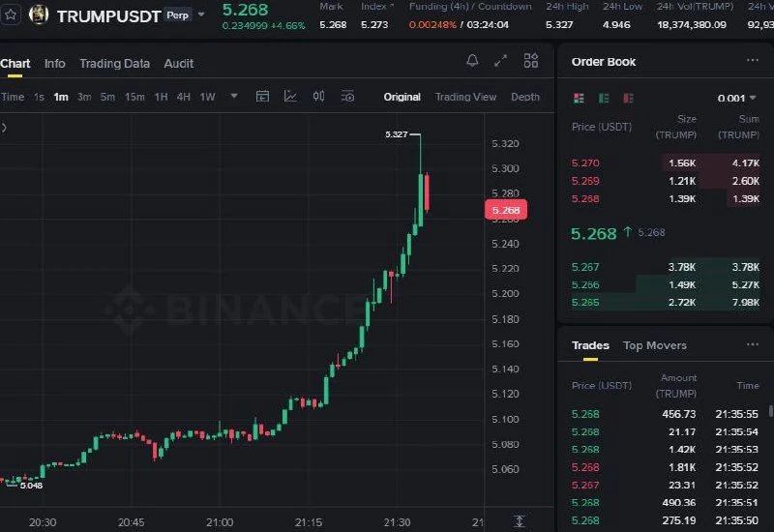774x532 pixels.
Task: Select the 15m chart interval
Action: (134, 97)
